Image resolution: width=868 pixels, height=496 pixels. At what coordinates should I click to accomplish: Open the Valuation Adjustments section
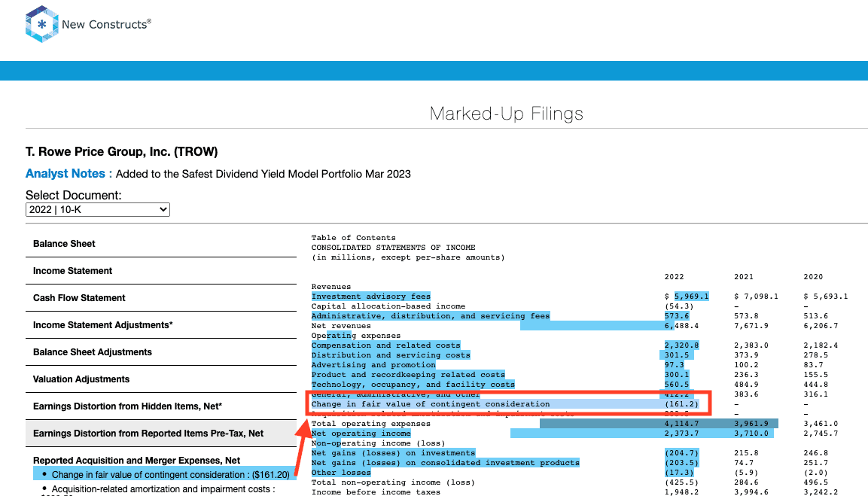click(x=81, y=379)
